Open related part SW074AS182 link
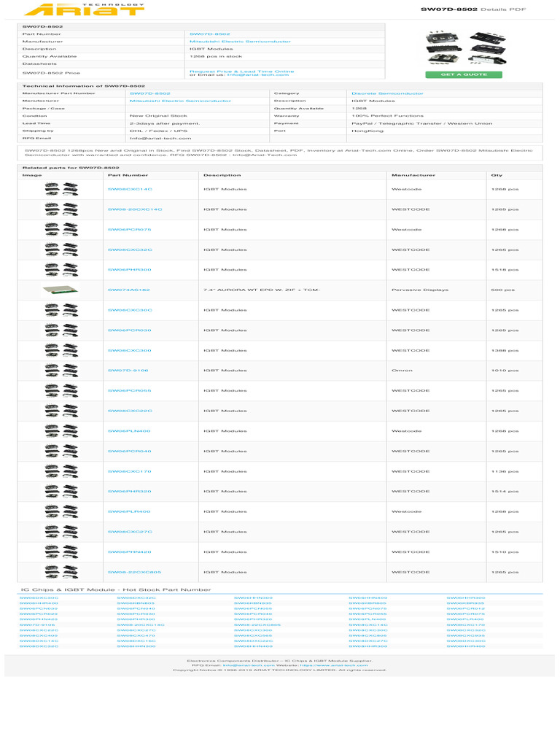 (x=128, y=290)
